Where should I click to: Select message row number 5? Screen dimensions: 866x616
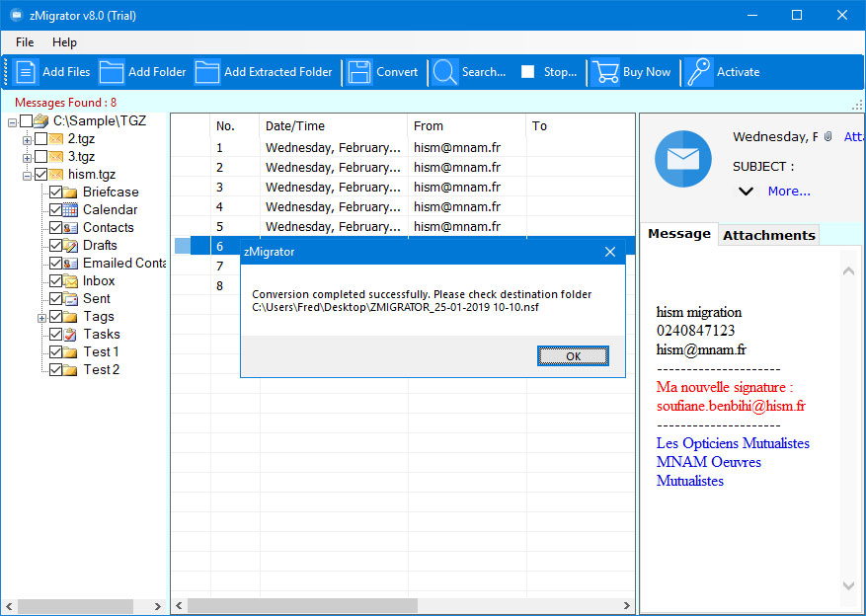coord(403,227)
